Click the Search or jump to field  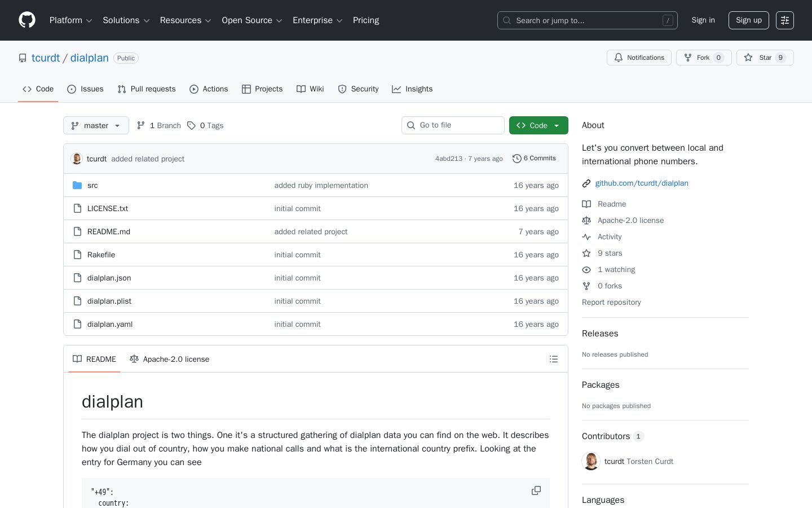tap(588, 20)
